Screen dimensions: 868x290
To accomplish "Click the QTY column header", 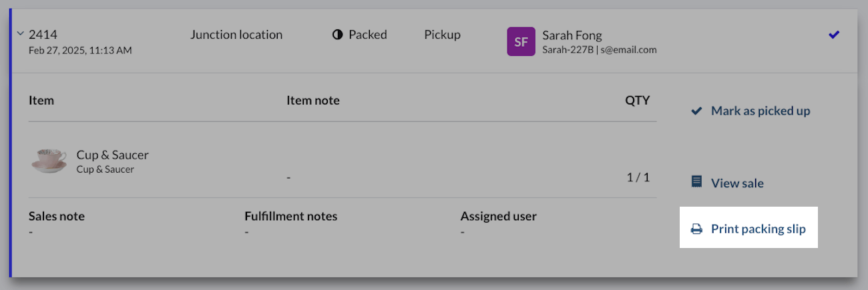I will 637,101.
